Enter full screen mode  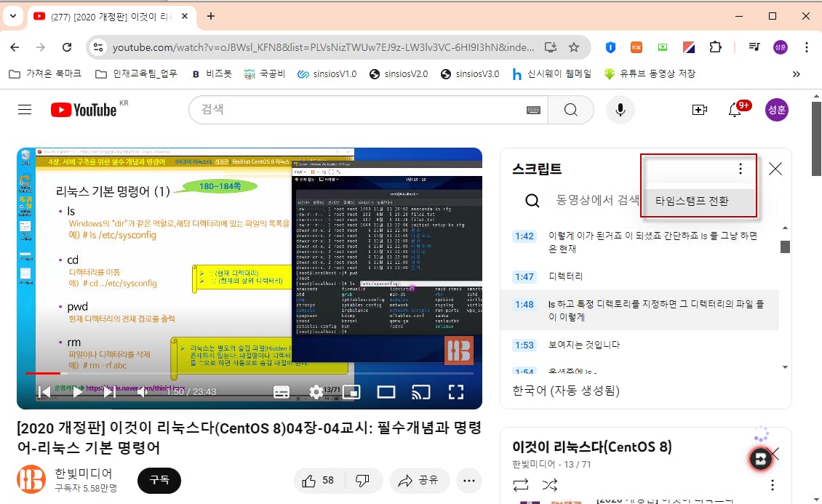point(456,392)
